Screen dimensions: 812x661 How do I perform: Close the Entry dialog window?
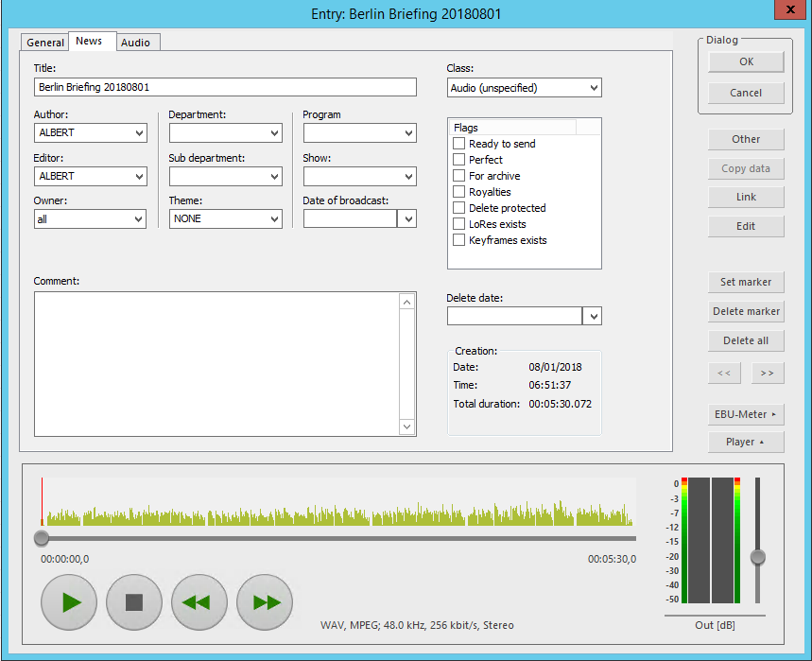[x=790, y=12]
